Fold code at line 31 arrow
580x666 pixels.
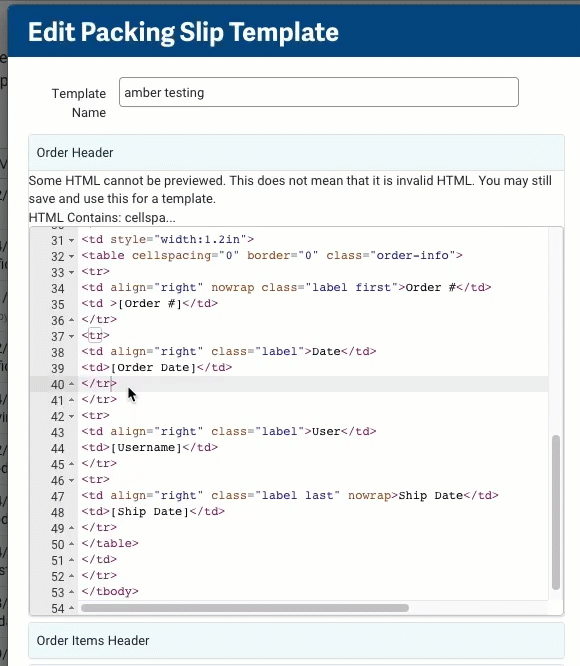(71, 240)
